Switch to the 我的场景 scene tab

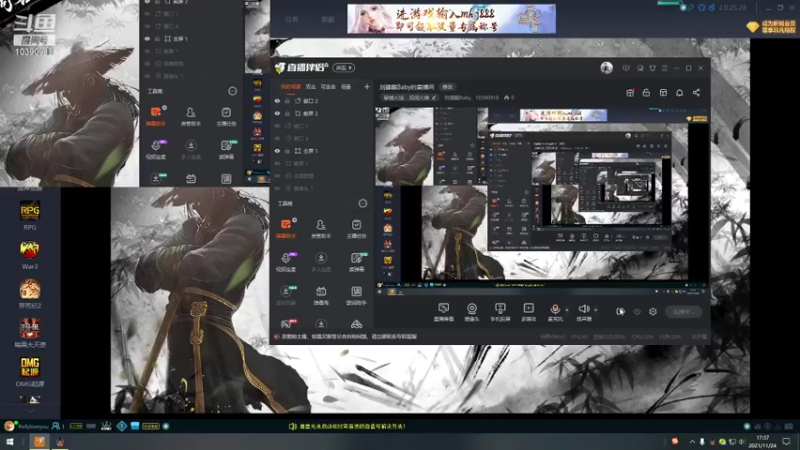tap(290, 87)
